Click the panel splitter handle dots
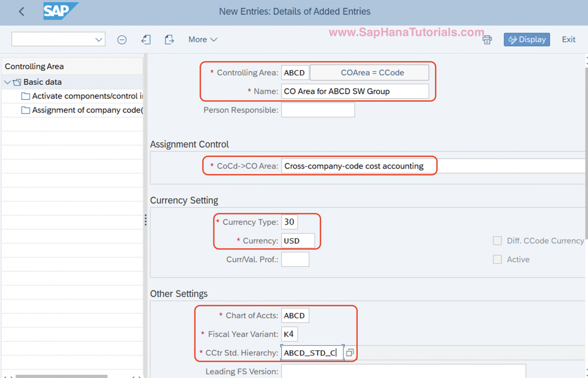588x378 pixels. point(145,220)
